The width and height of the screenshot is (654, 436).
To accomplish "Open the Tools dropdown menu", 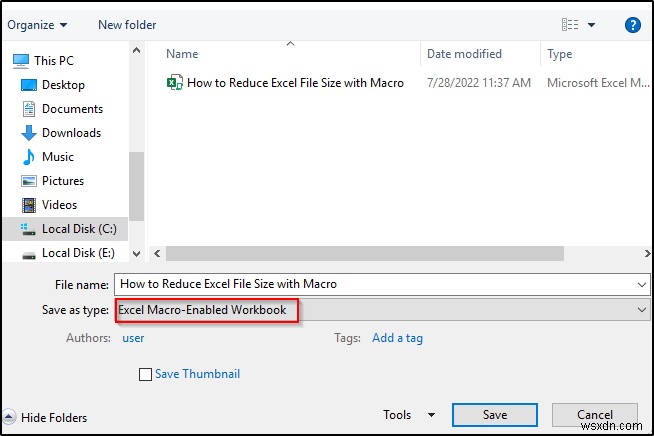I will coord(409,415).
